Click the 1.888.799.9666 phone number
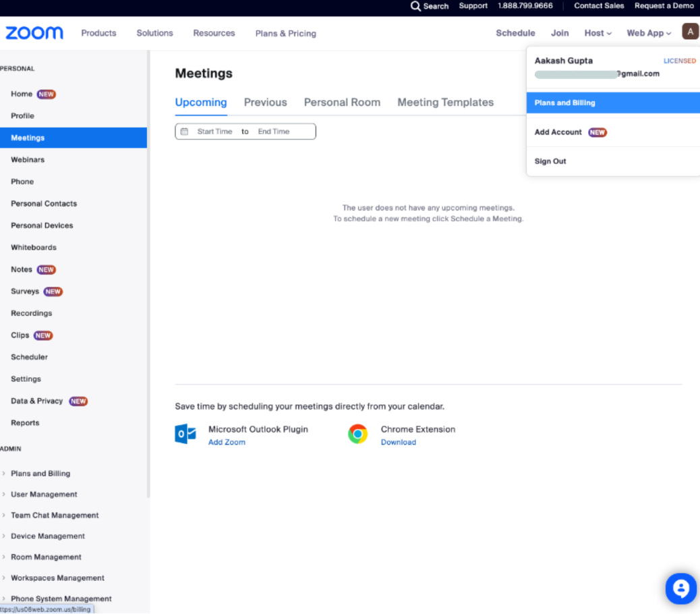Viewport: 700px width, 614px height. pyautogui.click(x=525, y=6)
